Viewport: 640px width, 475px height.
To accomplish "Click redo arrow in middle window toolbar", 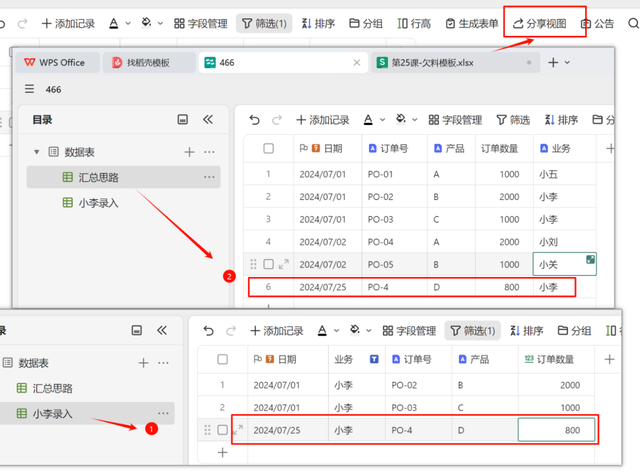I will pos(277,120).
